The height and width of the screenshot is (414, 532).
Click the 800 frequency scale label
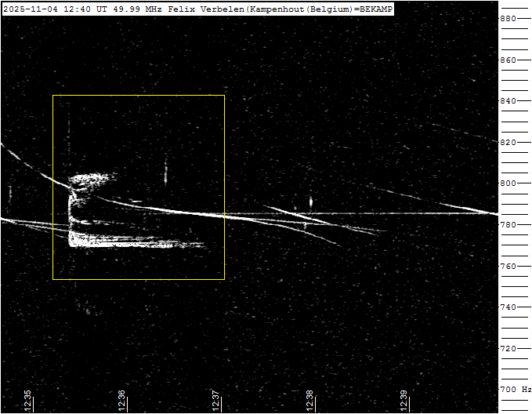(x=508, y=183)
